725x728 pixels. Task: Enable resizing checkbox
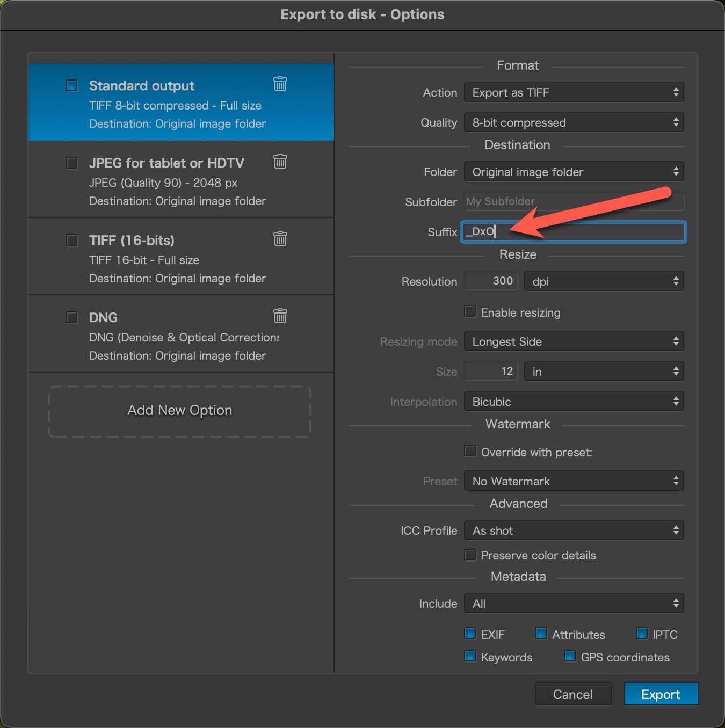[x=470, y=312]
